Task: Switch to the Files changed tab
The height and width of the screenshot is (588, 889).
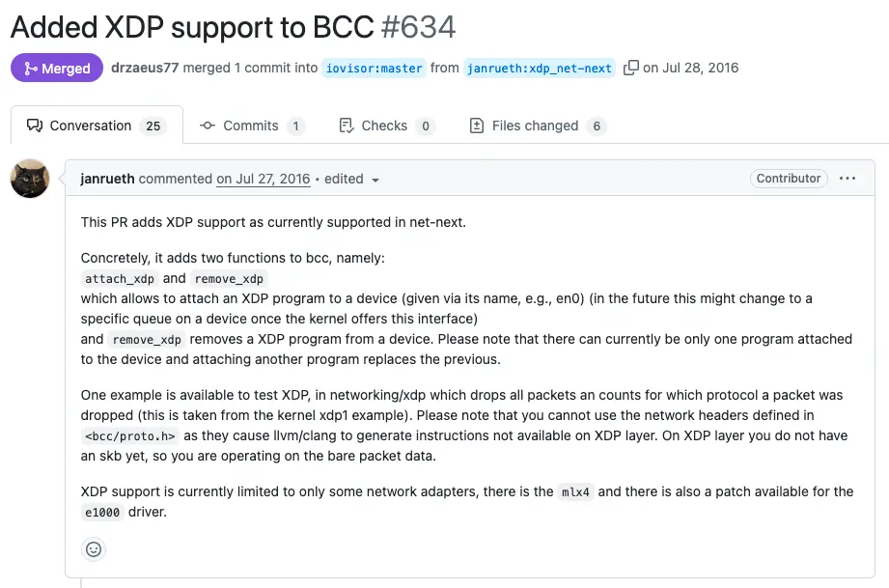Action: point(537,126)
